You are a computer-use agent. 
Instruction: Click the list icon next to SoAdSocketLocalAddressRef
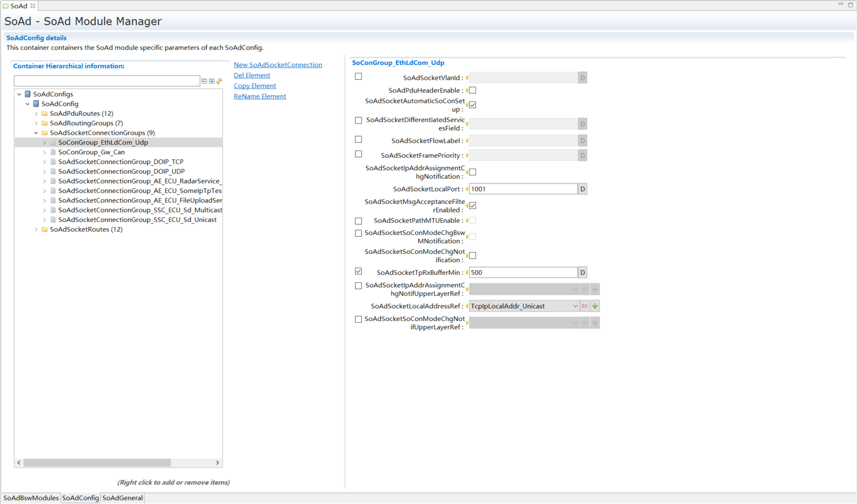pos(585,306)
